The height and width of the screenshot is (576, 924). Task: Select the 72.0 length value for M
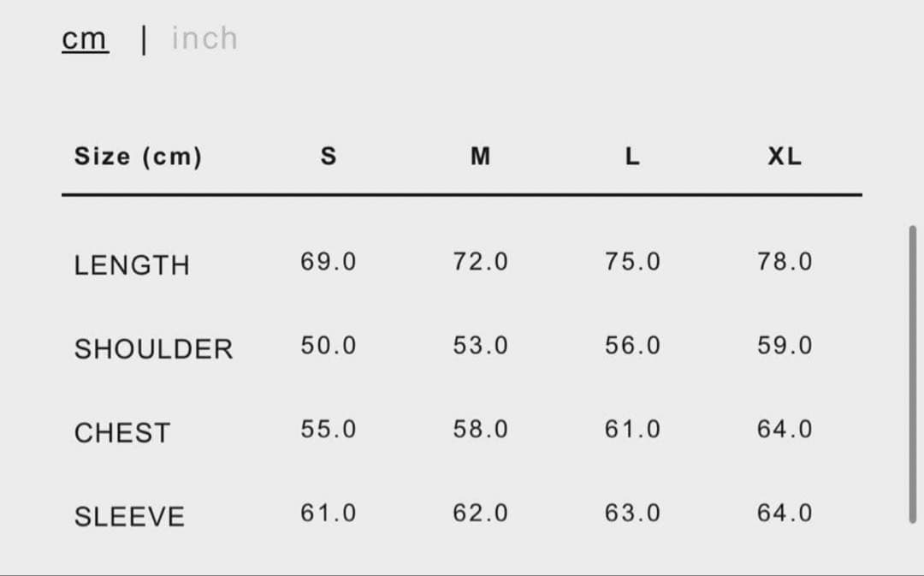[480, 261]
